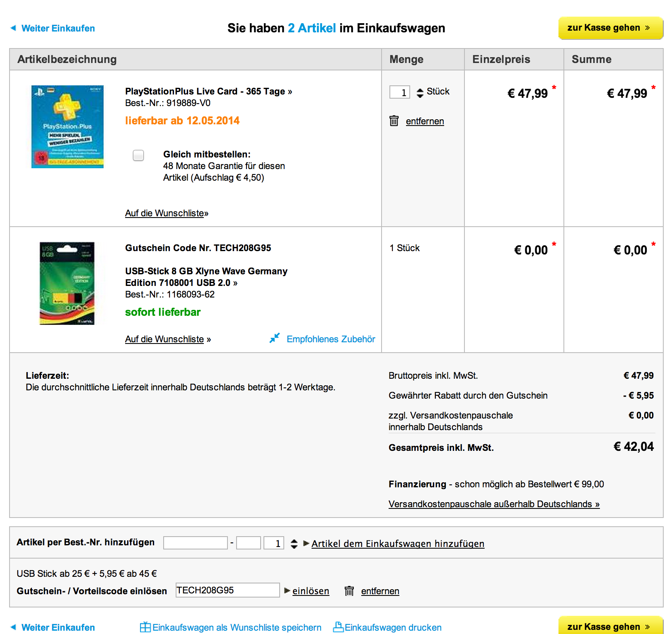
Task: Focus the Gutschein code input field
Action: click(228, 590)
